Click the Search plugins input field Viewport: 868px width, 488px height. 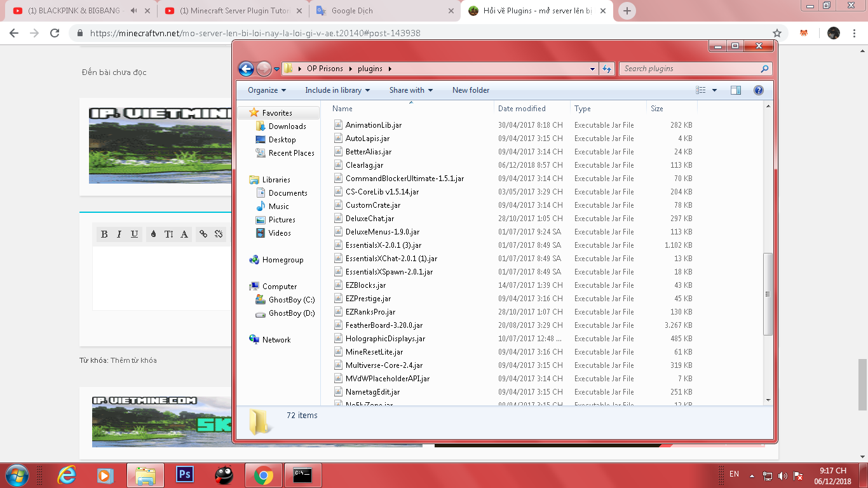(x=689, y=69)
